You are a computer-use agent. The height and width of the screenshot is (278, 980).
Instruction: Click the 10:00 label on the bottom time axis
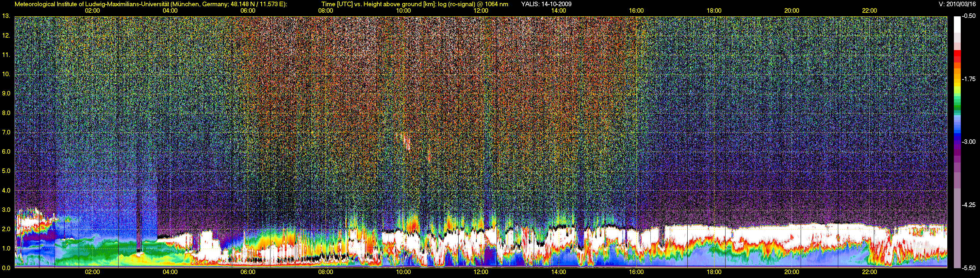tap(403, 272)
